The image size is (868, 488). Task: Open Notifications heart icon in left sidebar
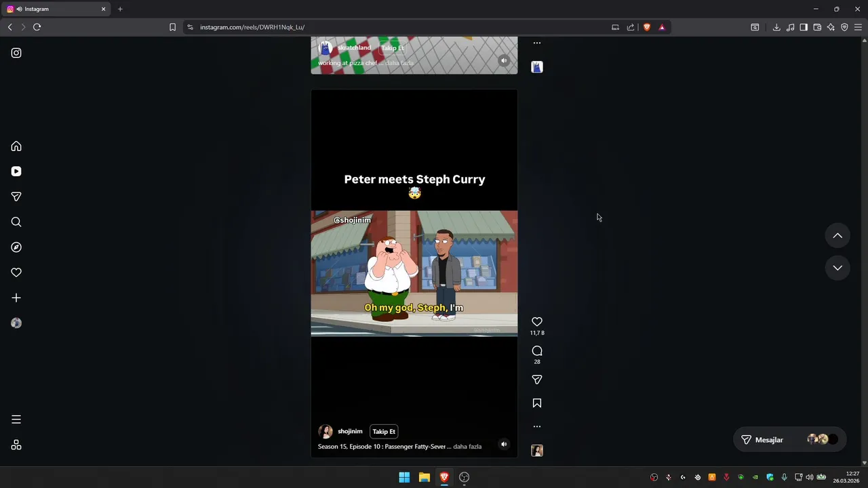click(x=16, y=272)
